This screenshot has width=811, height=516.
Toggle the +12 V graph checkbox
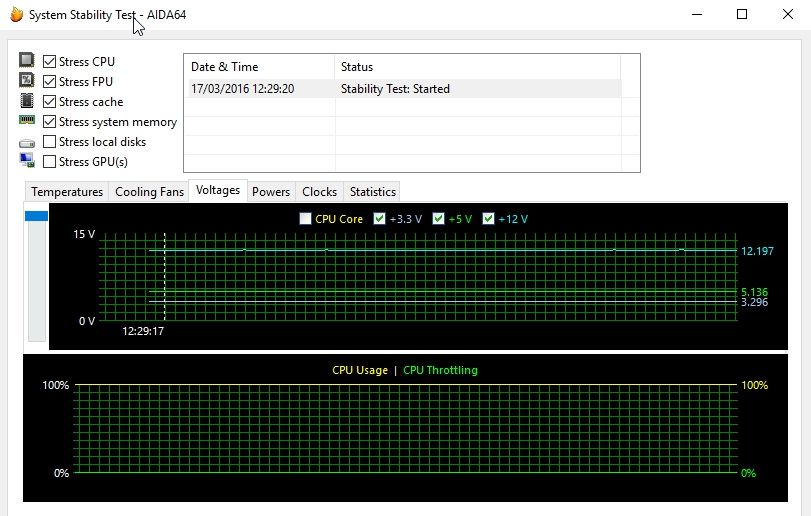tap(488, 219)
